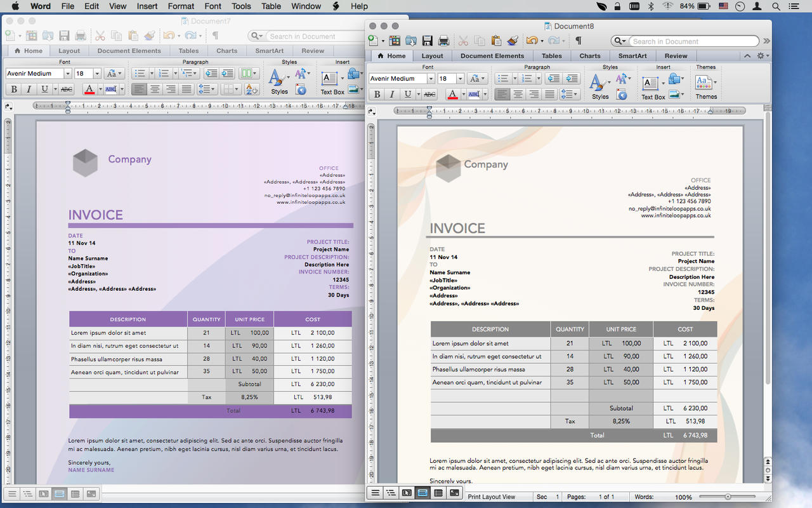The width and height of the screenshot is (812, 508).
Task: Switch to Document Elements tab in Document8
Action: click(x=492, y=56)
